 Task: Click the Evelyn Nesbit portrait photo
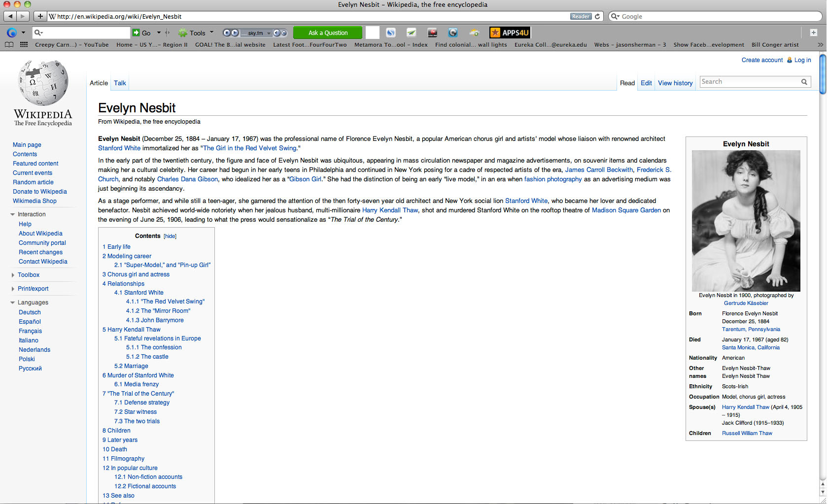(746, 221)
